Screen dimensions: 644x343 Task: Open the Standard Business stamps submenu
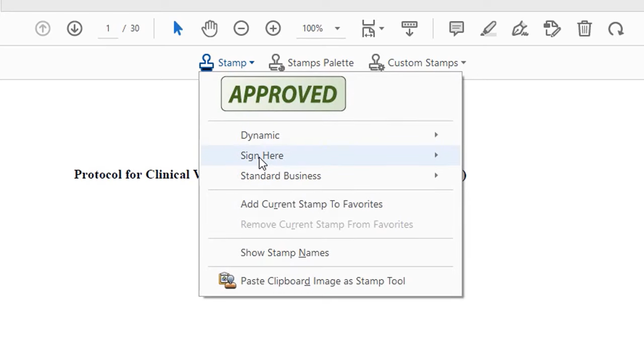coord(330,176)
